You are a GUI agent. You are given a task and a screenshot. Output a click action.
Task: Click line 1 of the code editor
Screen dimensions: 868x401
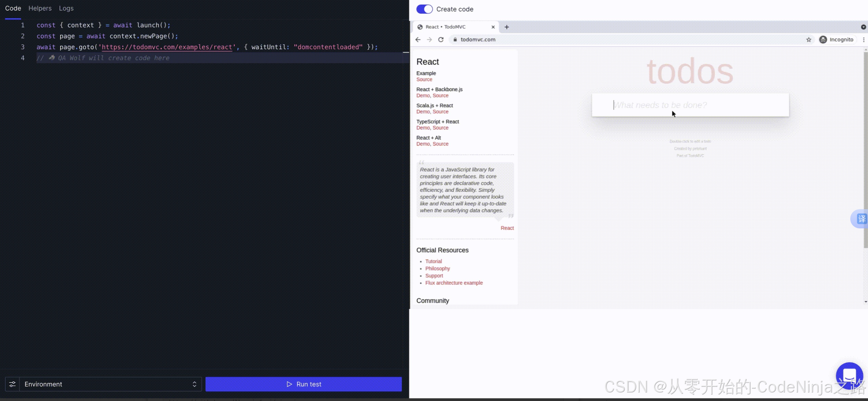pyautogui.click(x=103, y=25)
